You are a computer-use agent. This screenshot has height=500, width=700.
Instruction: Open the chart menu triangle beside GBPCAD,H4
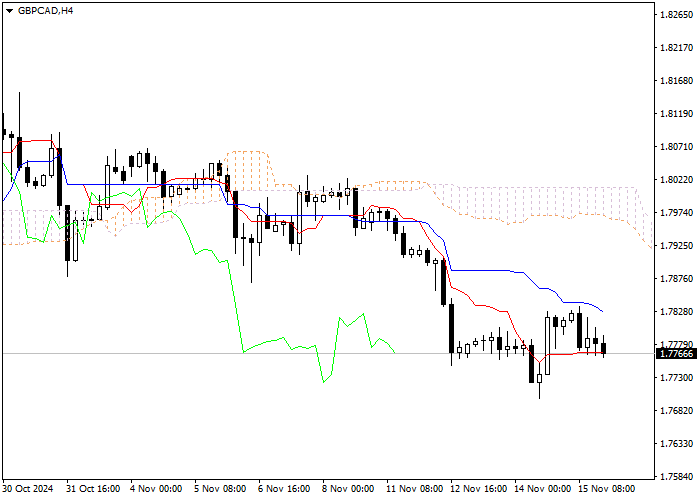pyautogui.click(x=9, y=11)
